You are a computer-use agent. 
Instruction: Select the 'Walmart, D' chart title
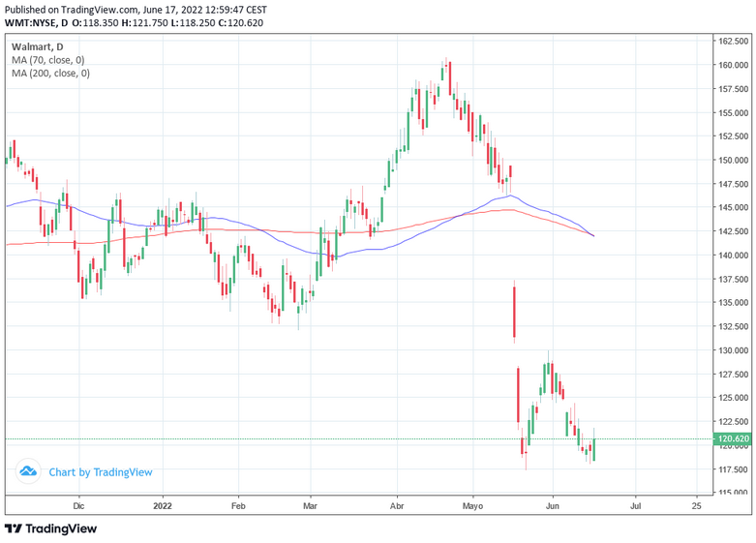click(37, 46)
